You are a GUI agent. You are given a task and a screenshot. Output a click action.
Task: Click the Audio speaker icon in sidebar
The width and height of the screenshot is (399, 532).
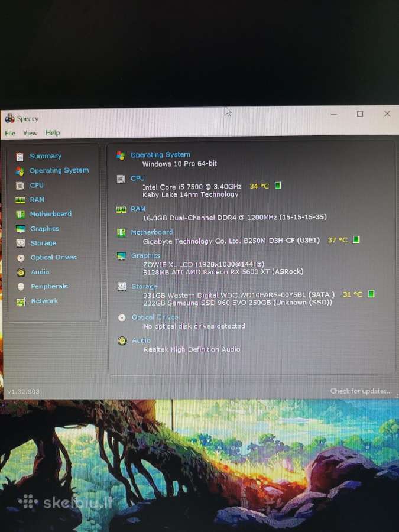(x=21, y=273)
